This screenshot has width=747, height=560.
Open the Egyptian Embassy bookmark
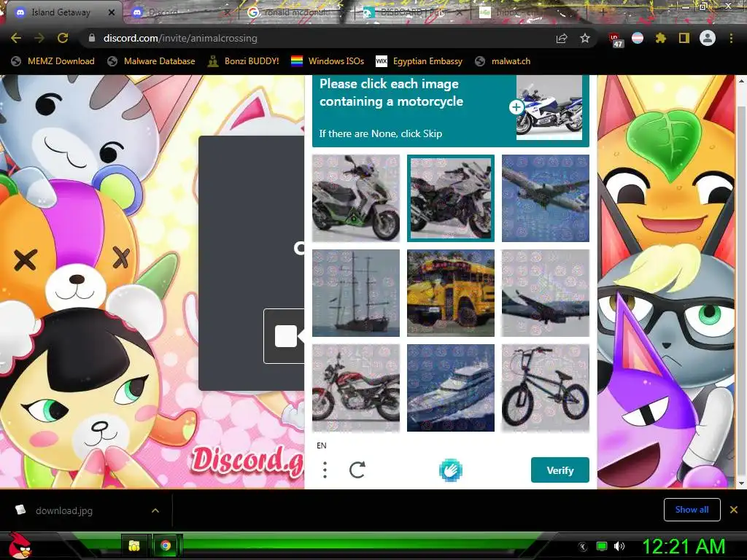[x=419, y=61]
